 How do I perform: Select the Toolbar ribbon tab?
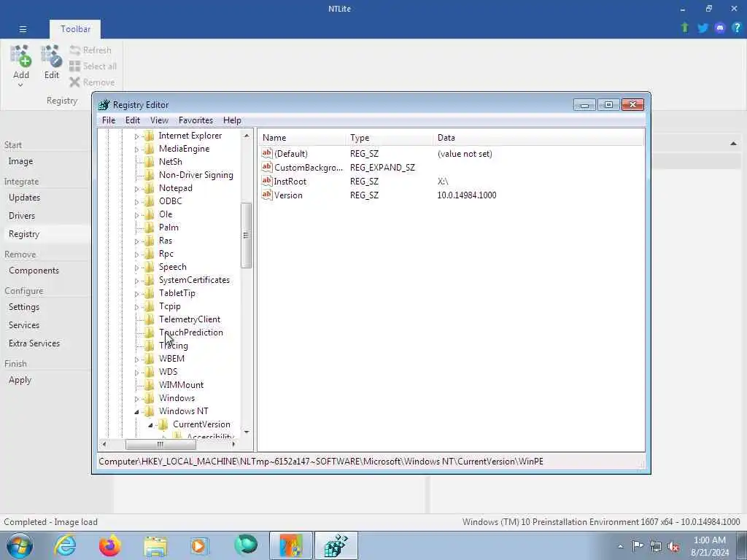pos(75,29)
